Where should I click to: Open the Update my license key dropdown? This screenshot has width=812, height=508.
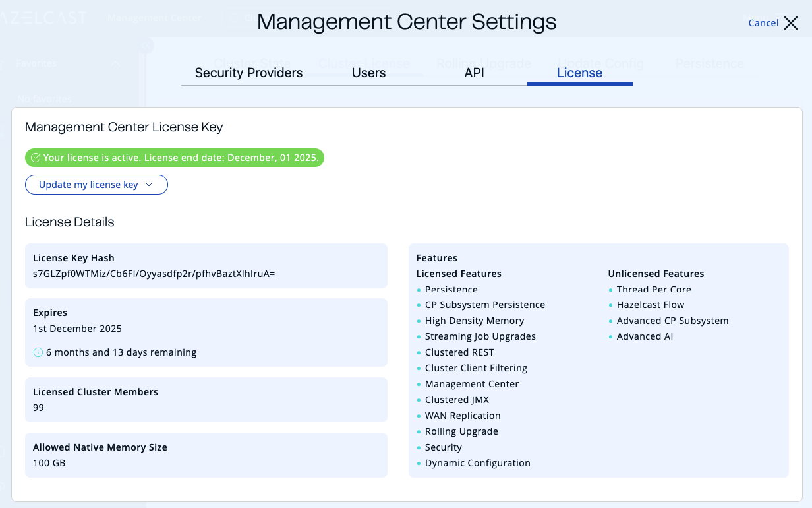pos(96,185)
